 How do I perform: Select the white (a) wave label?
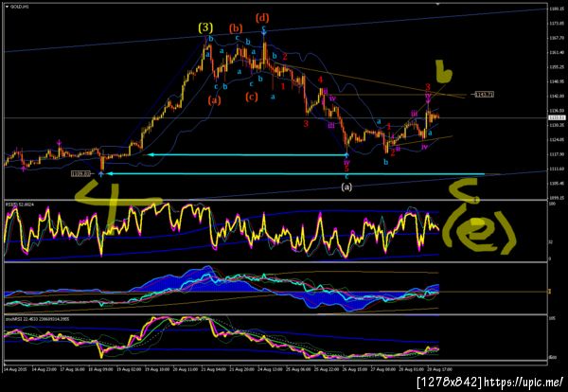tap(346, 187)
